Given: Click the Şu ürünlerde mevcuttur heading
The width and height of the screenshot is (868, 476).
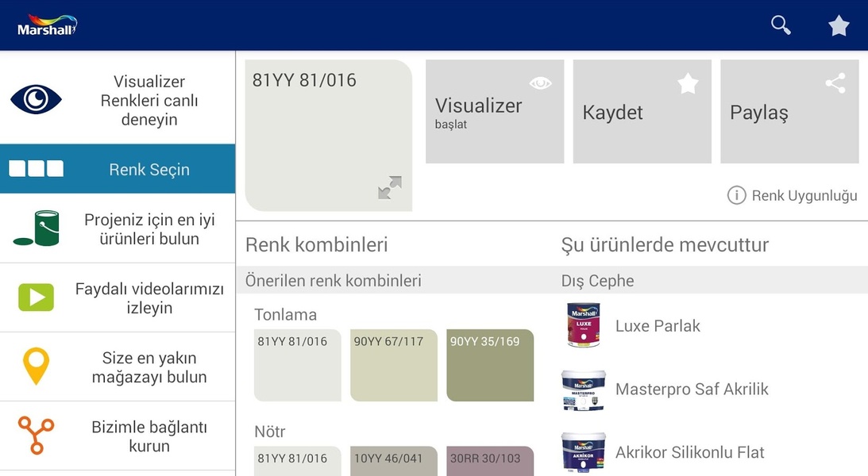Looking at the screenshot, I should click(x=665, y=244).
